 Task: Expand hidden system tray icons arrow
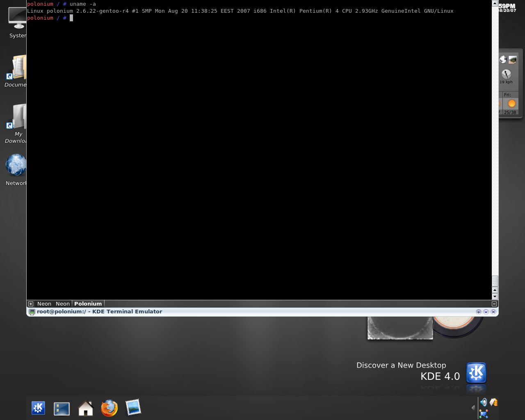coord(473,408)
